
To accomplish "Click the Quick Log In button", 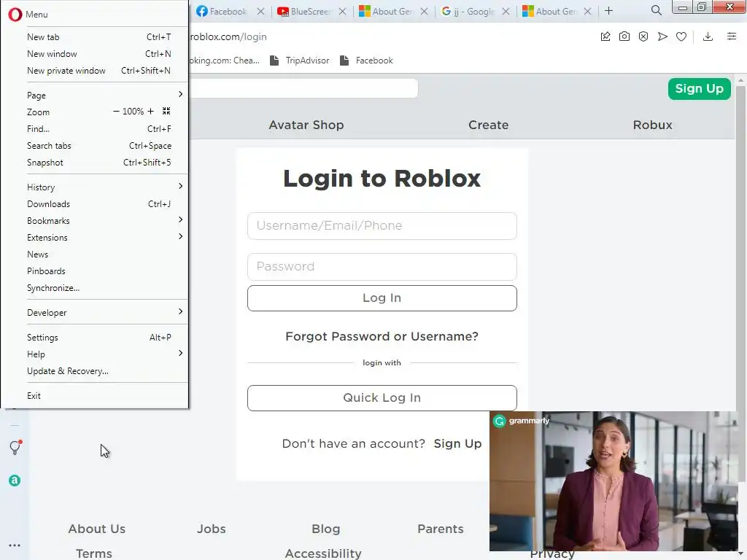I will click(382, 398).
